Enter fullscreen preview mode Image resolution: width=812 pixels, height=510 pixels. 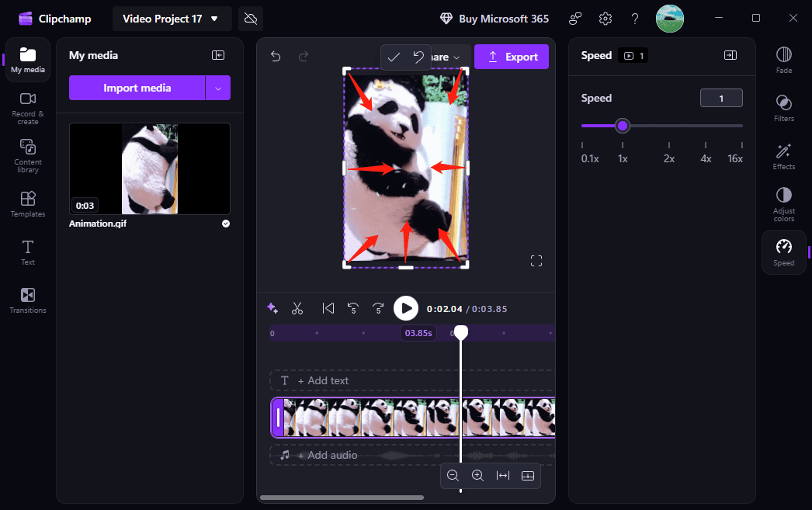click(536, 261)
